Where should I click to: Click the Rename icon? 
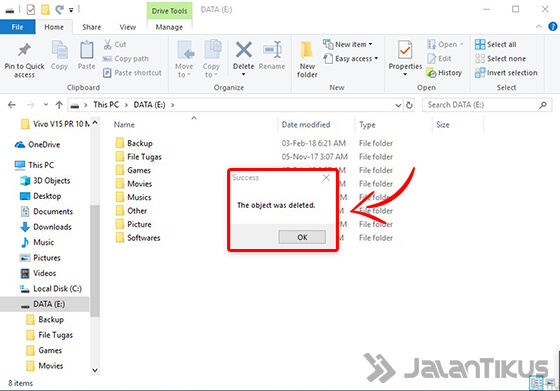click(272, 49)
